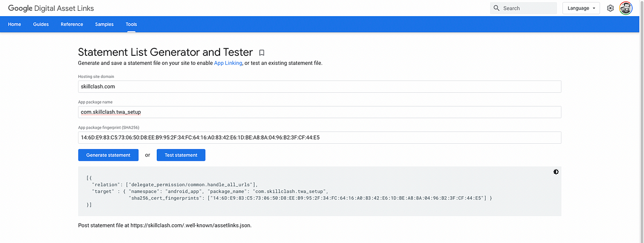644x243 pixels.
Task: Click the bookmark icon beside the page title
Action: pos(262,53)
